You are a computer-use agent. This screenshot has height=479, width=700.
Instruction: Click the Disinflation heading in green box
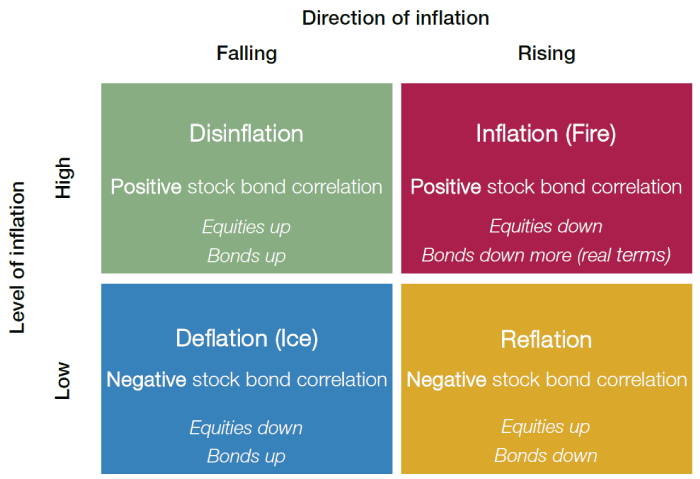pyautogui.click(x=246, y=133)
